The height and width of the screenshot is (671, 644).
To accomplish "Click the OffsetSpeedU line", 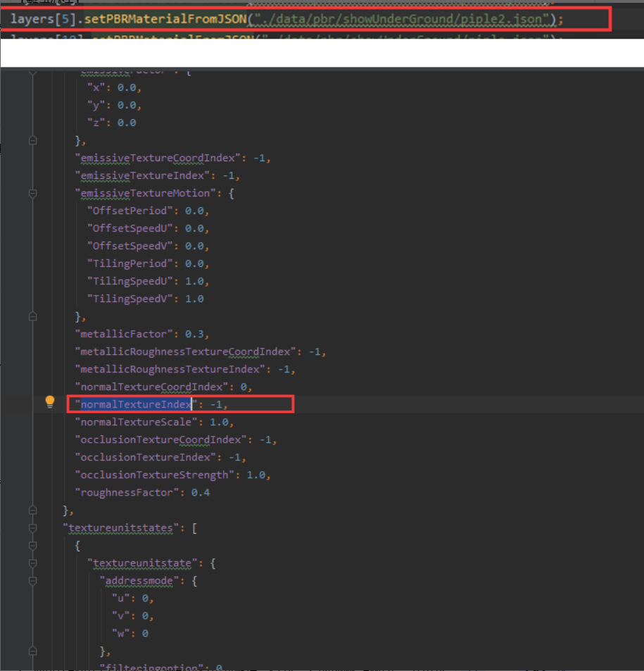I will [x=148, y=228].
